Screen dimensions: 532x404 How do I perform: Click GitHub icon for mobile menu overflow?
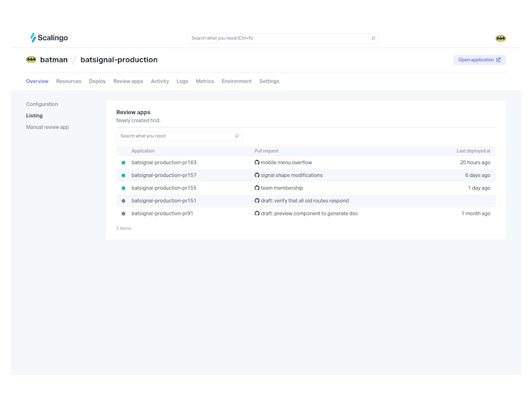(257, 163)
